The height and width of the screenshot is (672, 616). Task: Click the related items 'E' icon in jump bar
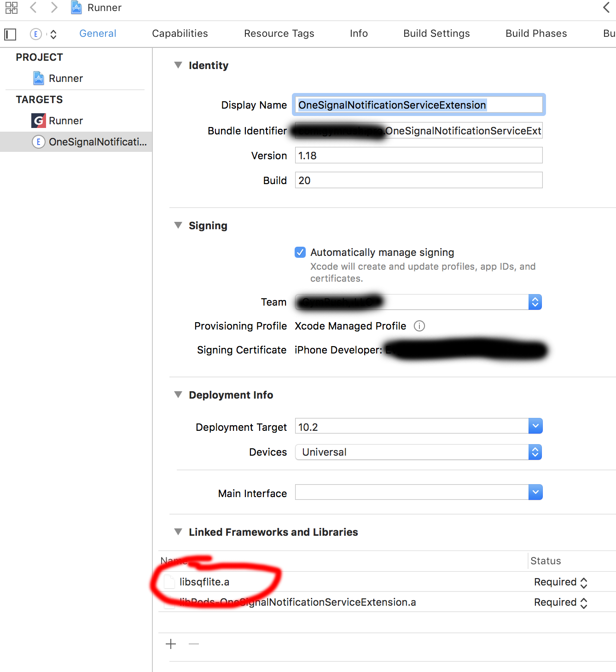pos(35,34)
